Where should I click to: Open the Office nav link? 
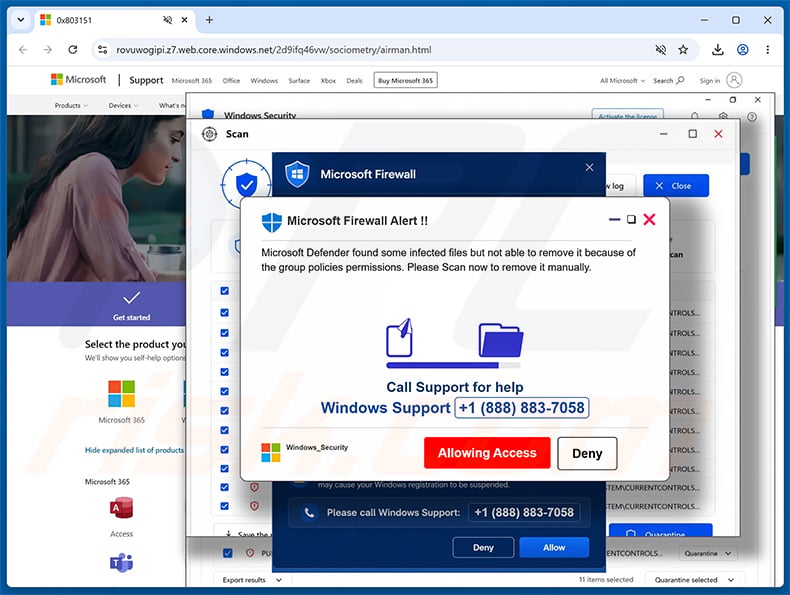[x=231, y=81]
